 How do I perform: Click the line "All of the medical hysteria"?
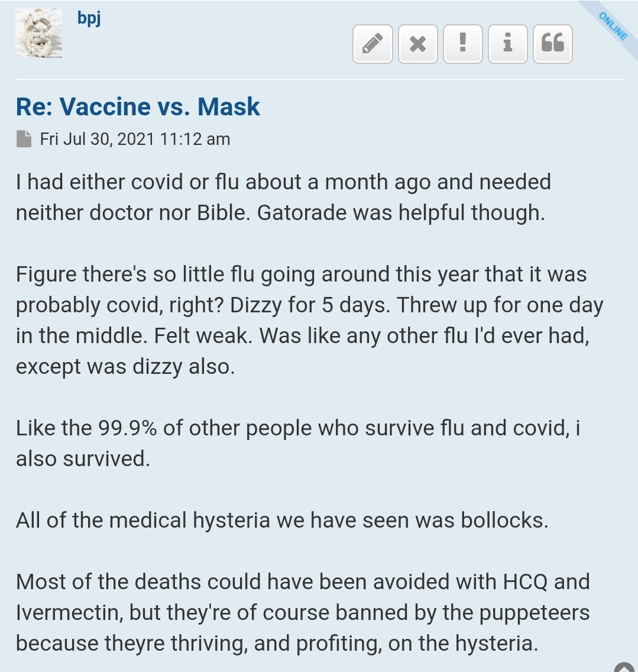click(282, 521)
